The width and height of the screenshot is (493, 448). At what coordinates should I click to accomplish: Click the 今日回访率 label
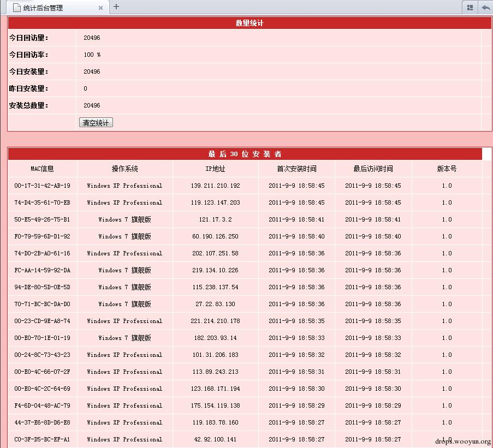[x=28, y=55]
